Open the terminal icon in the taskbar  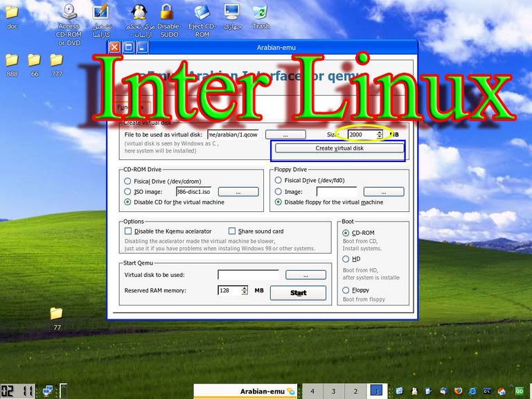[x=487, y=391]
